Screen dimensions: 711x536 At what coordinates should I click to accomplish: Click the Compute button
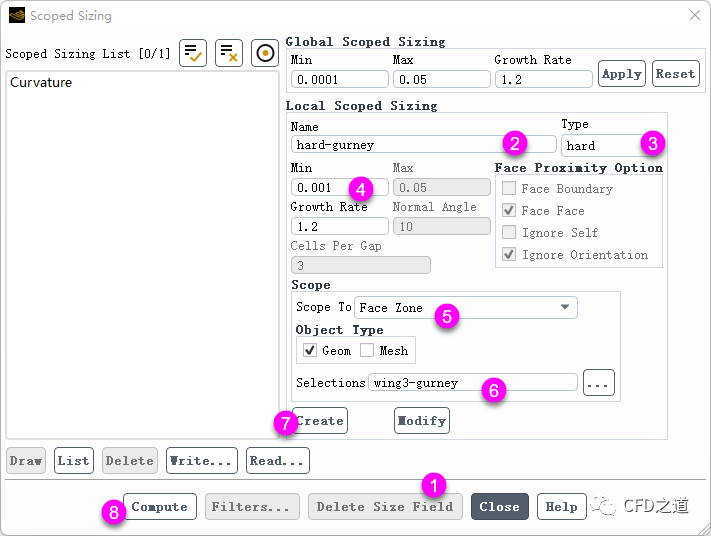pos(160,506)
